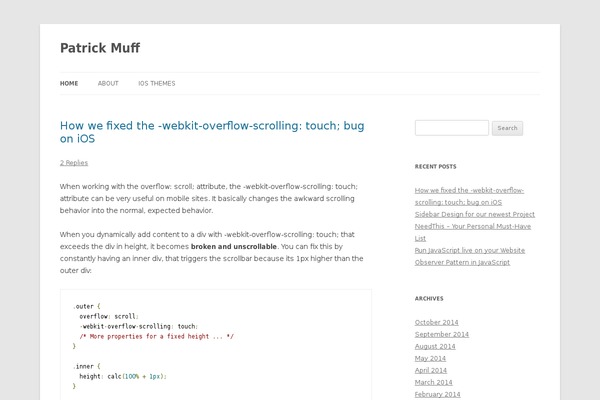The width and height of the screenshot is (600, 400).
Task: Focus the search input field
Action: click(452, 128)
